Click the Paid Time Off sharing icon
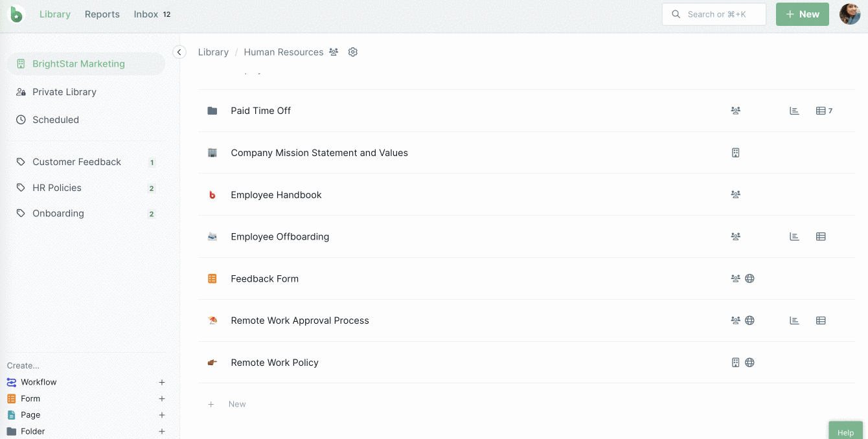868x439 pixels. pyautogui.click(x=736, y=111)
